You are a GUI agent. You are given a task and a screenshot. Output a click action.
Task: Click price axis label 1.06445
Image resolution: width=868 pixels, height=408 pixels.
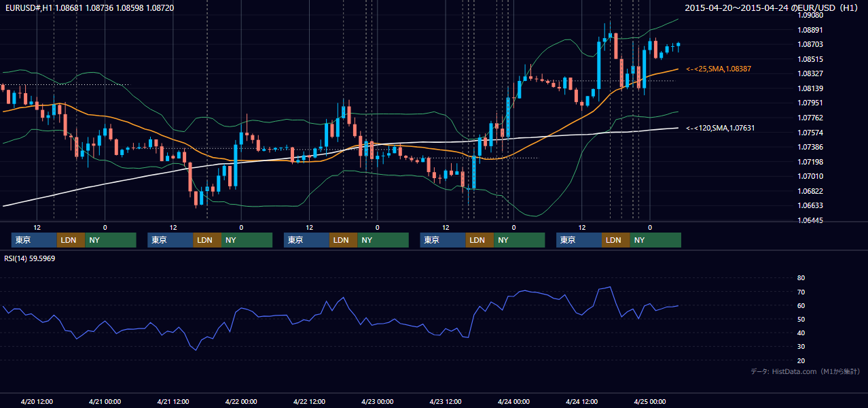pyautogui.click(x=810, y=220)
